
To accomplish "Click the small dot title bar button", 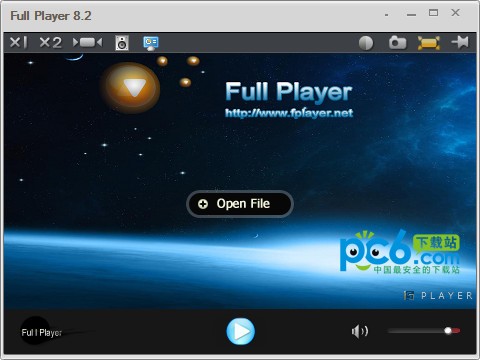I will [386, 15].
